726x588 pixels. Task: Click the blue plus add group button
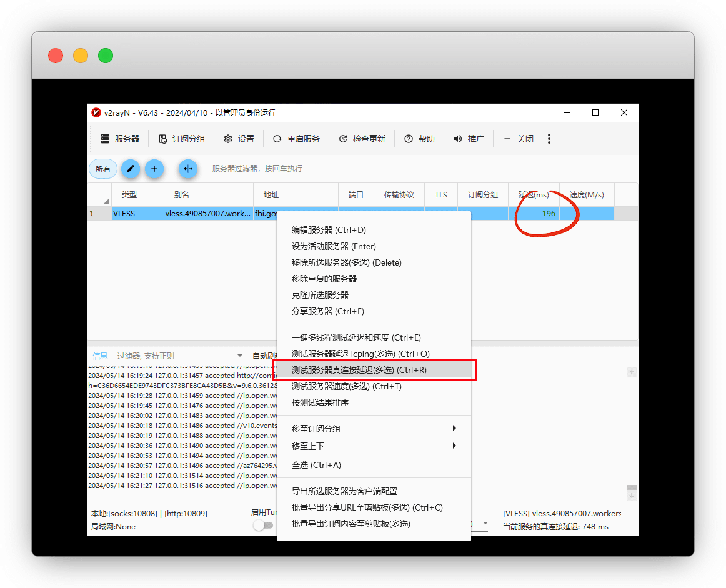tap(154, 169)
